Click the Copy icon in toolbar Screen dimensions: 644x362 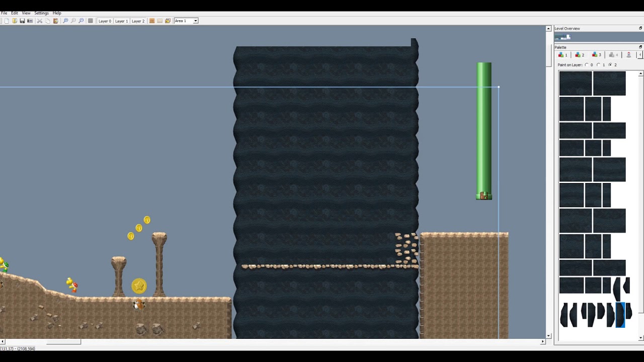48,21
